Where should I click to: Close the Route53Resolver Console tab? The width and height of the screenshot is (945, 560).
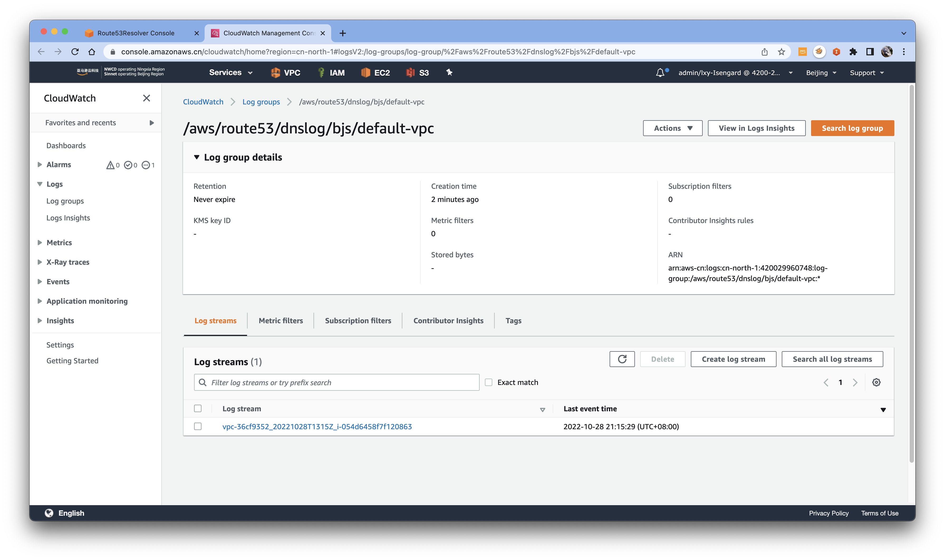(197, 33)
